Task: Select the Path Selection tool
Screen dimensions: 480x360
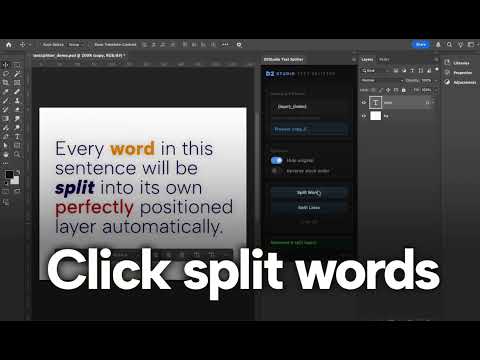Action: pos(6,146)
